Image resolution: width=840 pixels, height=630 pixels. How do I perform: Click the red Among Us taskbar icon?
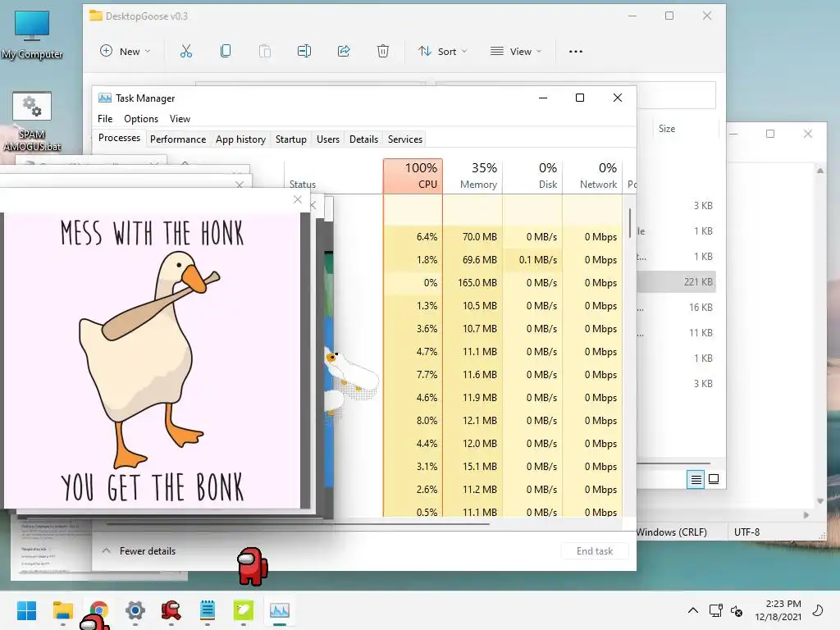171,610
